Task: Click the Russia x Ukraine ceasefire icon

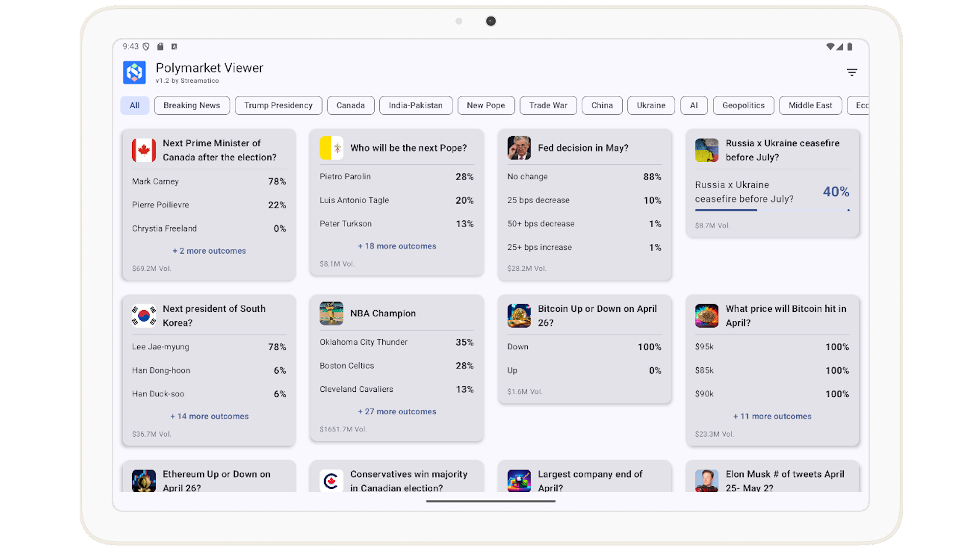Action: [x=706, y=150]
